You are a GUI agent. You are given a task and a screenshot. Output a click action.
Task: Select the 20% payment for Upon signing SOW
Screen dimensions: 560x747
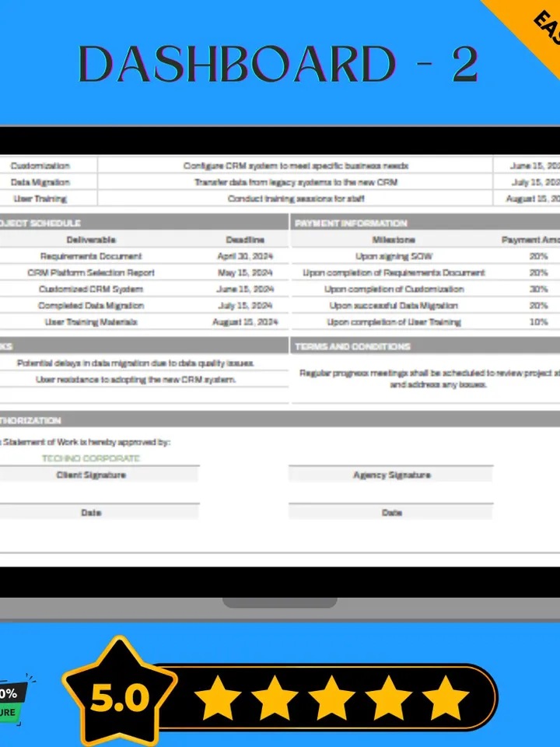538,256
